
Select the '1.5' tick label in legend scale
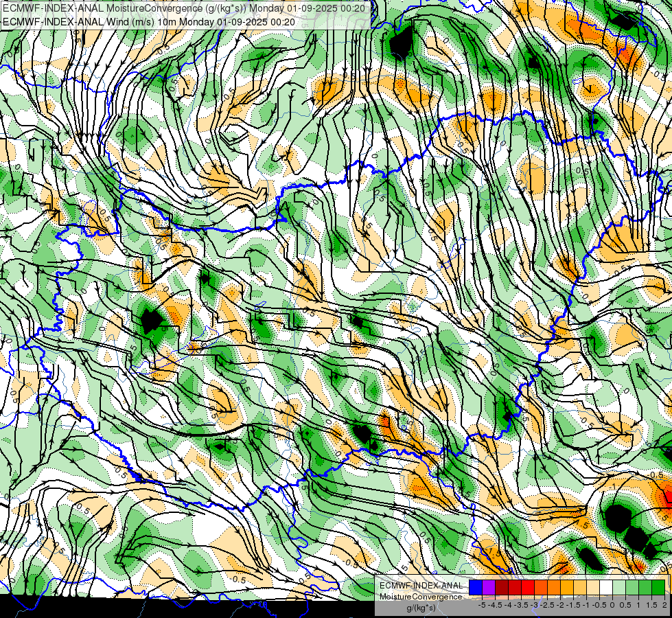652,605
